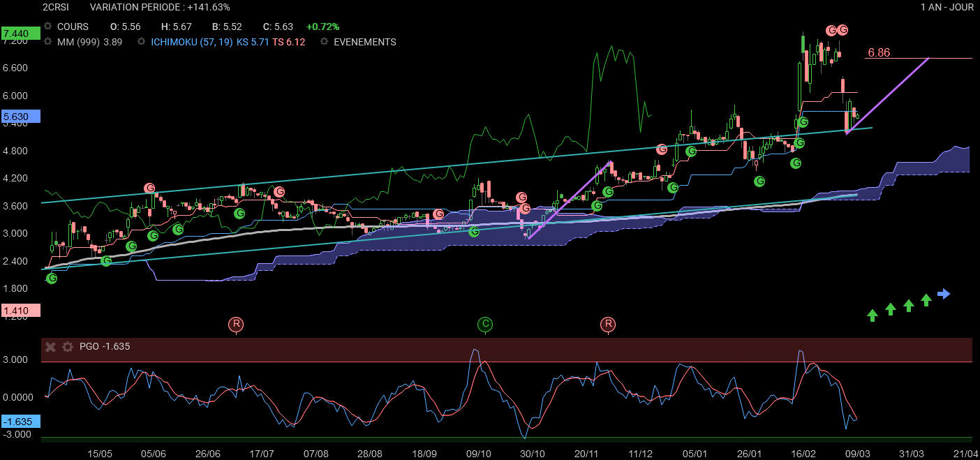980x460 pixels.
Task: Click the blue right arrow forecast icon
Action: tap(944, 294)
